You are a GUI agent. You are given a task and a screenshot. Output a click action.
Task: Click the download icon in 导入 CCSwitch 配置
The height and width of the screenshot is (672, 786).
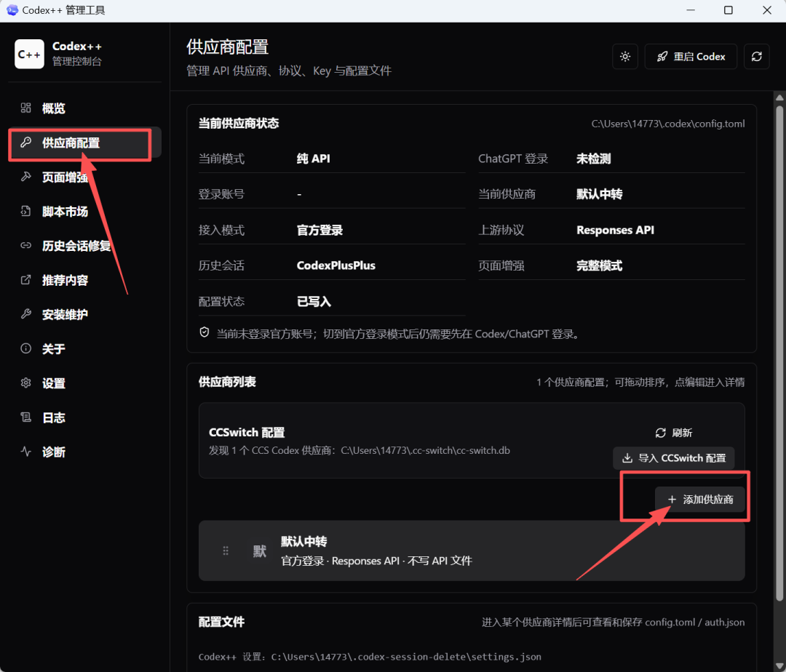coord(627,457)
